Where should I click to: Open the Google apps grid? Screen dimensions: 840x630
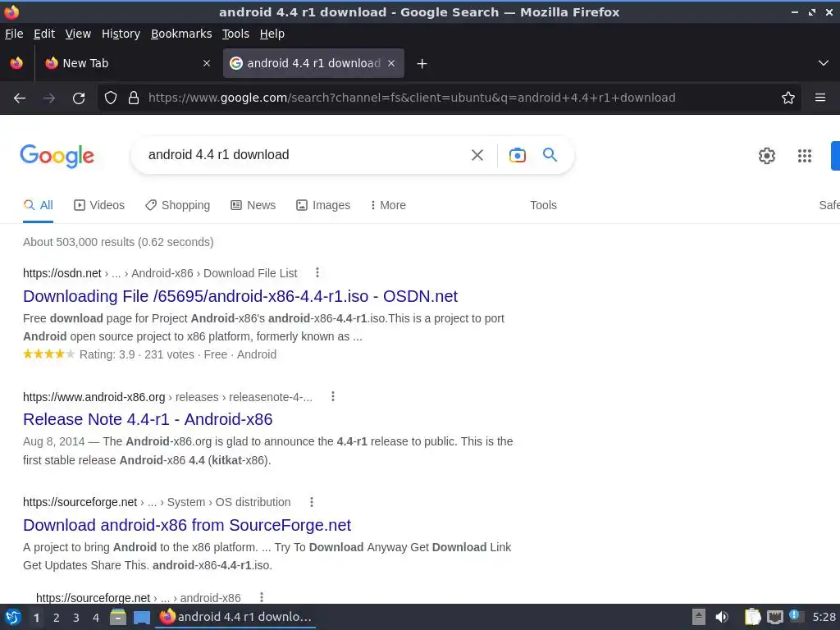[x=805, y=155]
